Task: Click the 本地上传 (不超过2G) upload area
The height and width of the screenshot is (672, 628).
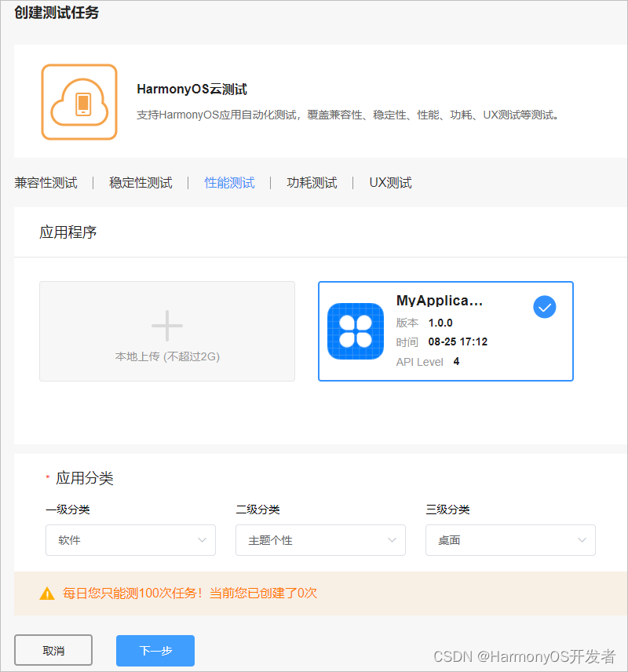Action: (x=167, y=331)
